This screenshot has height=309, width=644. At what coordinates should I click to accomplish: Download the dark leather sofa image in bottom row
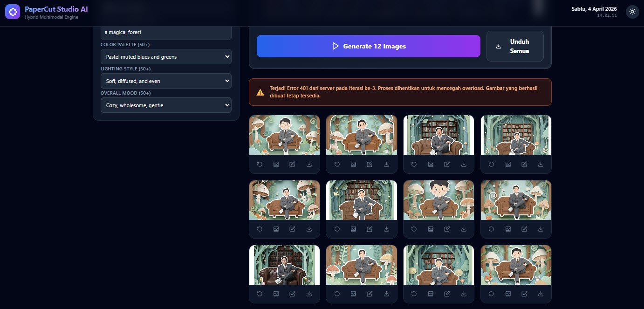click(309, 294)
